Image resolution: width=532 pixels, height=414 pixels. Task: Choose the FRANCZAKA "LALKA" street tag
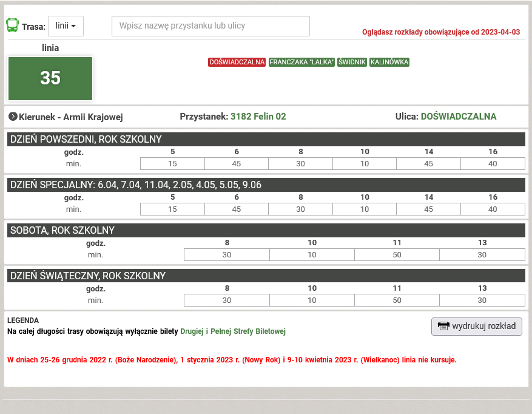pos(302,63)
